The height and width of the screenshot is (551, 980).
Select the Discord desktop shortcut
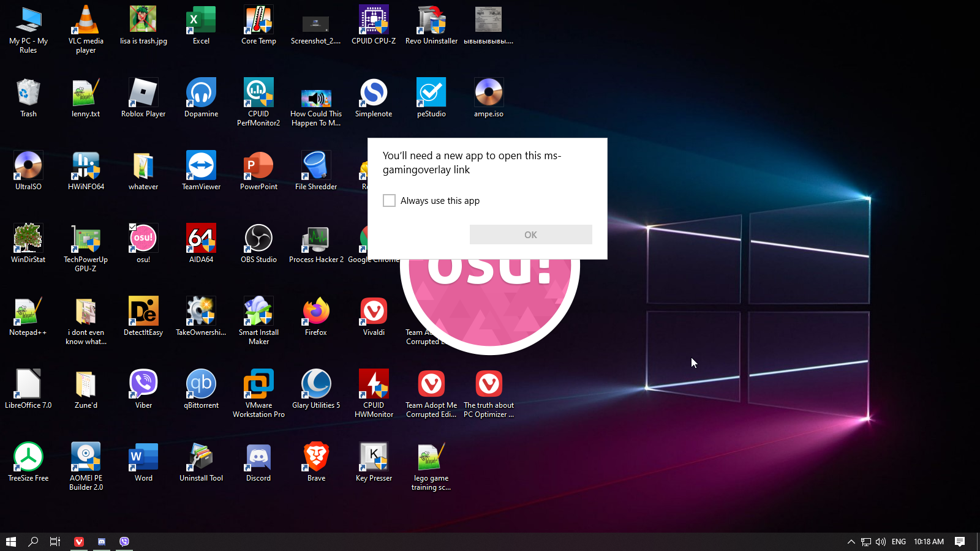point(258,462)
